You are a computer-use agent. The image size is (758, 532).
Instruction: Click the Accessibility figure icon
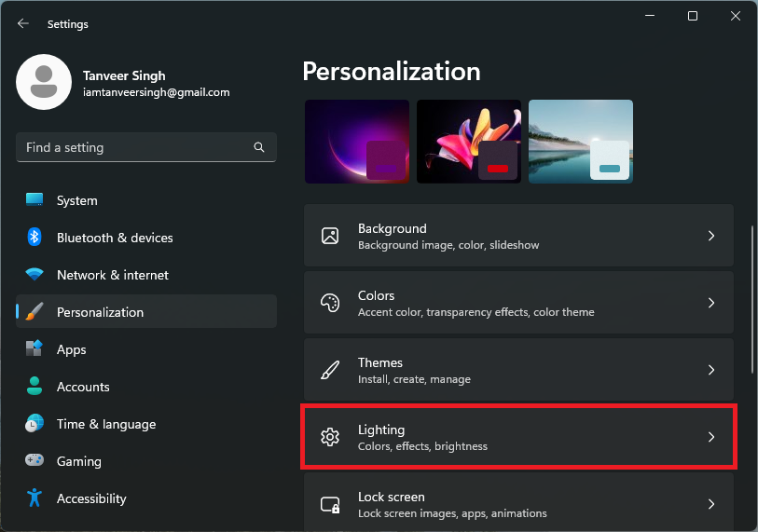click(x=34, y=498)
